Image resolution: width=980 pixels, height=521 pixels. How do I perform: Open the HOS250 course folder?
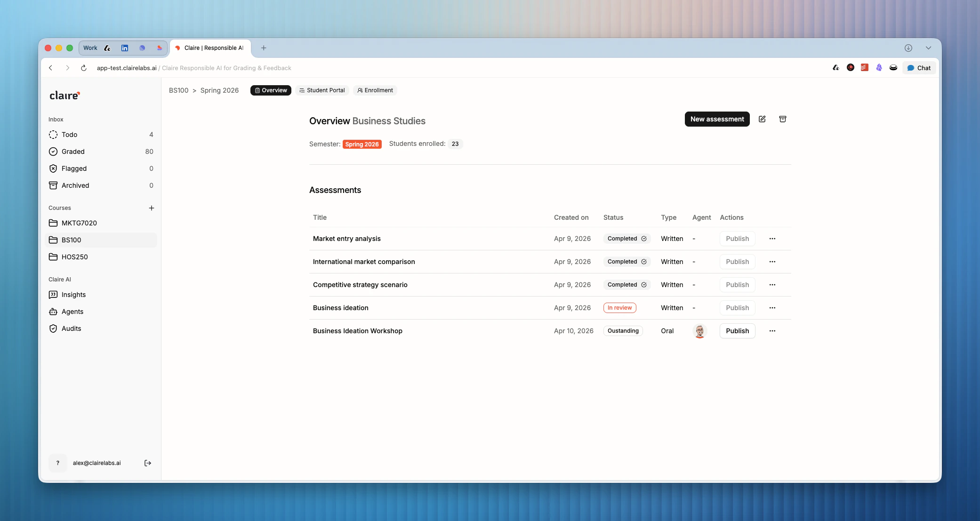(x=74, y=257)
